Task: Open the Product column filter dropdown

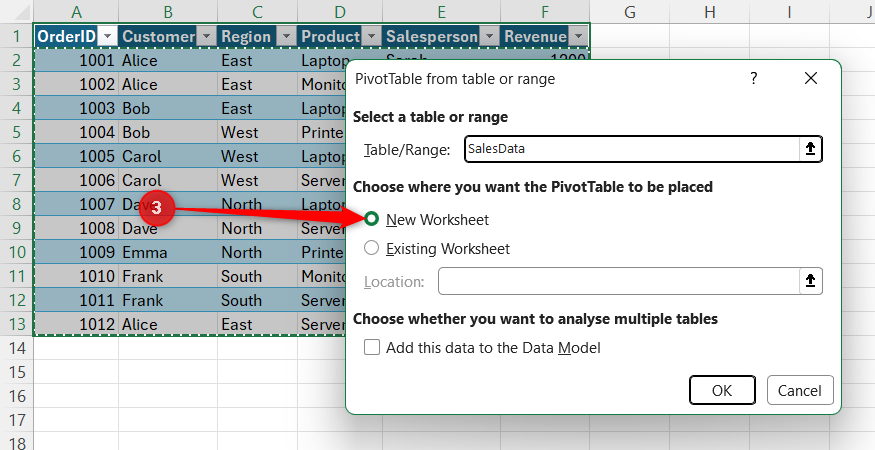Action: (371, 37)
